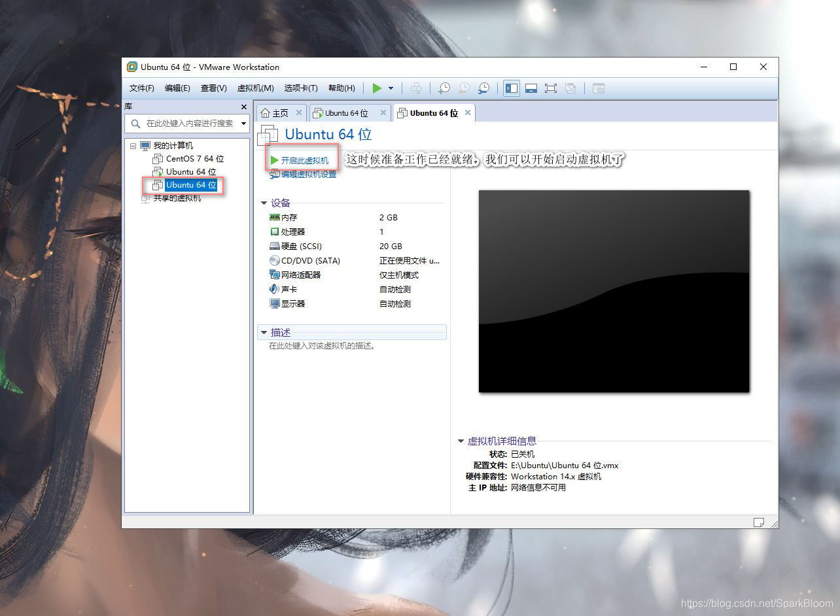Click the 显示器 display device icon
The width and height of the screenshot is (840, 616).
click(x=275, y=303)
